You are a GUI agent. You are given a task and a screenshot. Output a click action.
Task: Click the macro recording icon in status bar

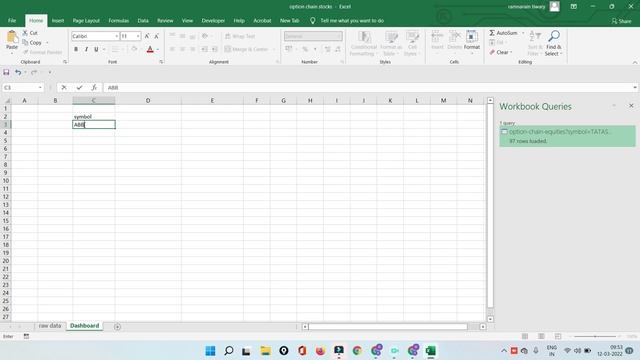point(27,336)
